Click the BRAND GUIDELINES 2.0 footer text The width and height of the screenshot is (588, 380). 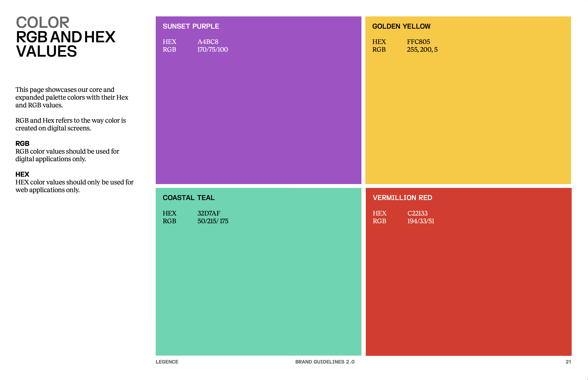pos(325,362)
